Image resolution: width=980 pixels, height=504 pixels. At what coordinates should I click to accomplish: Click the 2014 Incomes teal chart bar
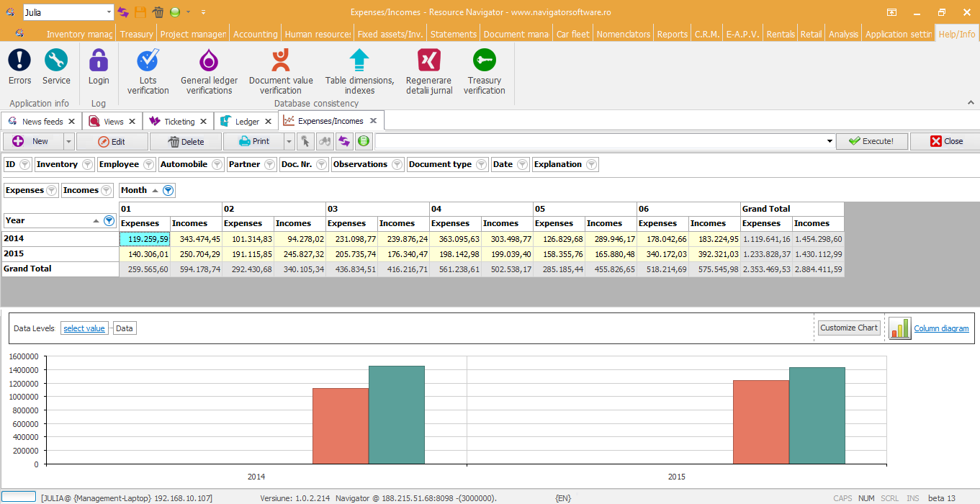point(397,415)
